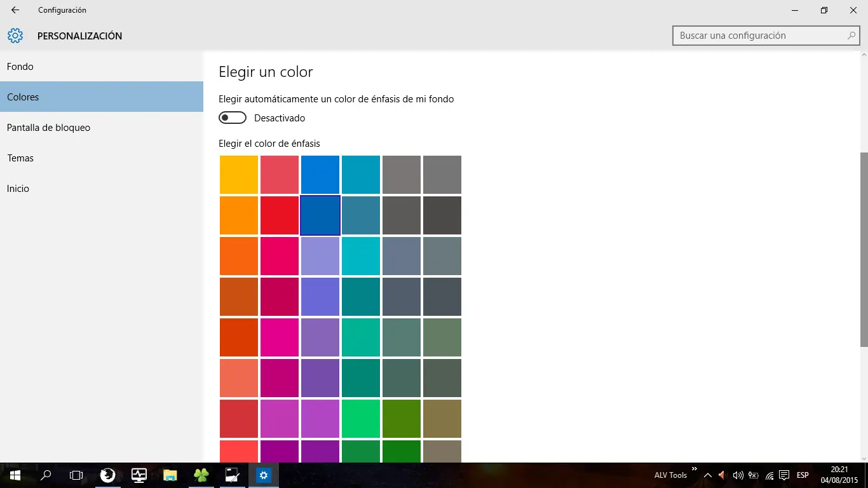
Task: Open Firefox from the taskbar
Action: tap(108, 475)
